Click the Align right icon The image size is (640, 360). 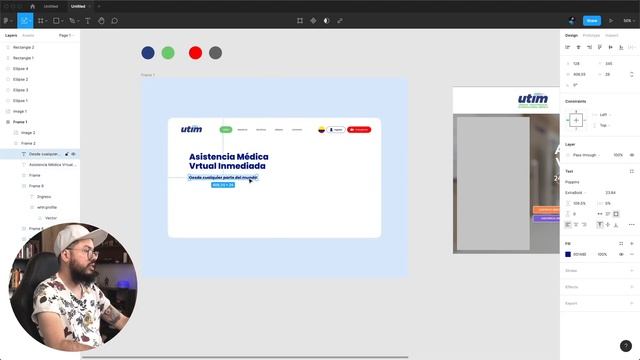(589, 47)
